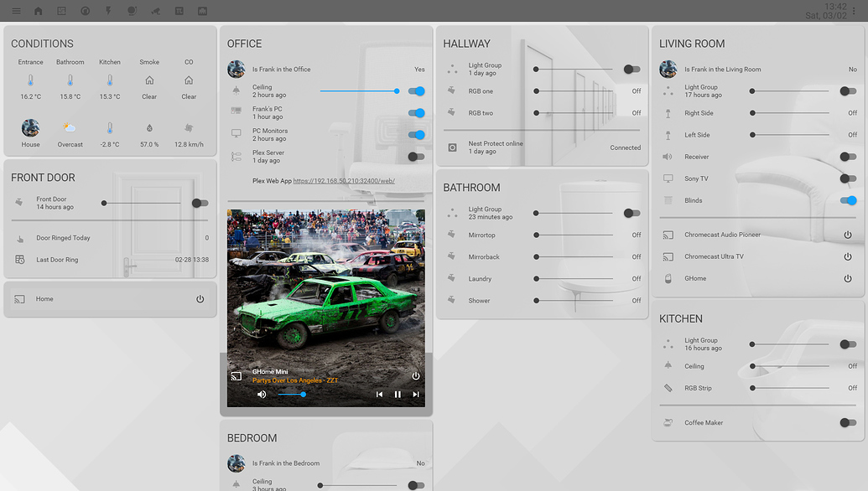
Task: Click the House person avatar
Action: [30, 127]
